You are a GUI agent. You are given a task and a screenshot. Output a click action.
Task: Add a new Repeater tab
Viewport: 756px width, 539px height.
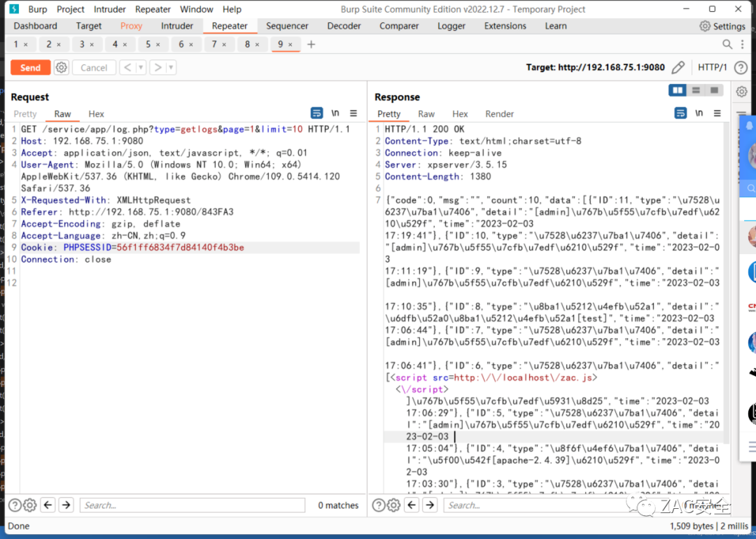tap(311, 44)
